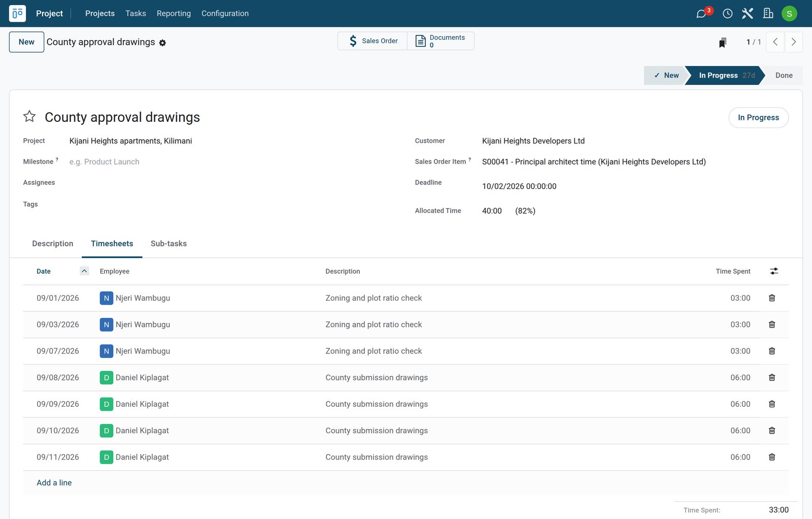The height and width of the screenshot is (519, 812).
Task: Open the Projects menu
Action: [x=100, y=14]
